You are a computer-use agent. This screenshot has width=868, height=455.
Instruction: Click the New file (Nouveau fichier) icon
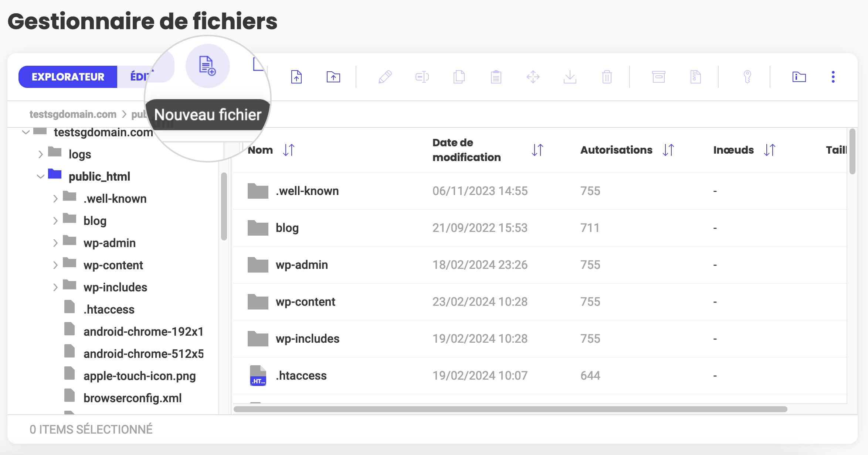click(207, 66)
